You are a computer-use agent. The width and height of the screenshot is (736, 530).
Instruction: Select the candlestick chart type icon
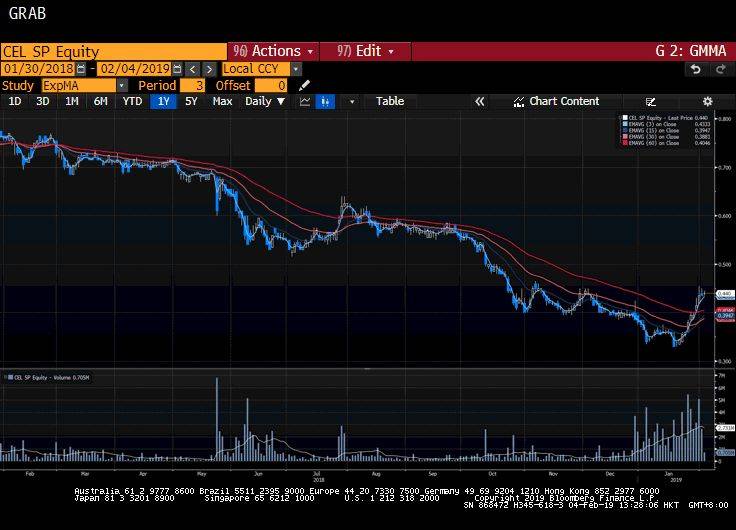[x=325, y=101]
